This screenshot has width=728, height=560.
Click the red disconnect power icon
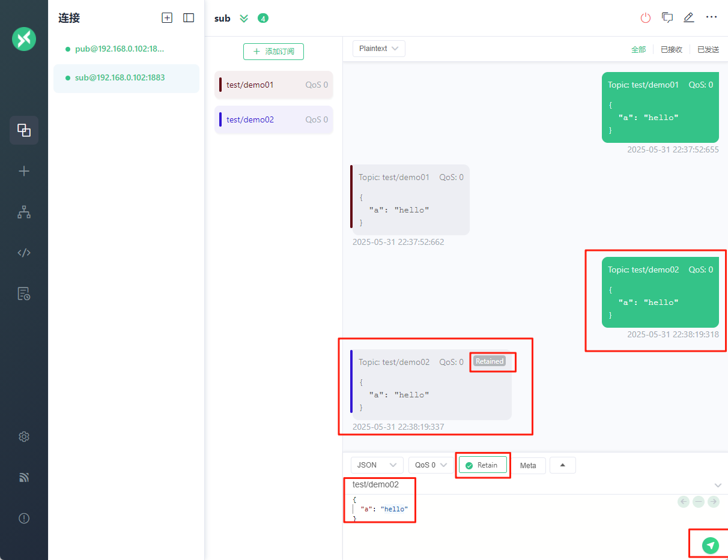tap(646, 18)
